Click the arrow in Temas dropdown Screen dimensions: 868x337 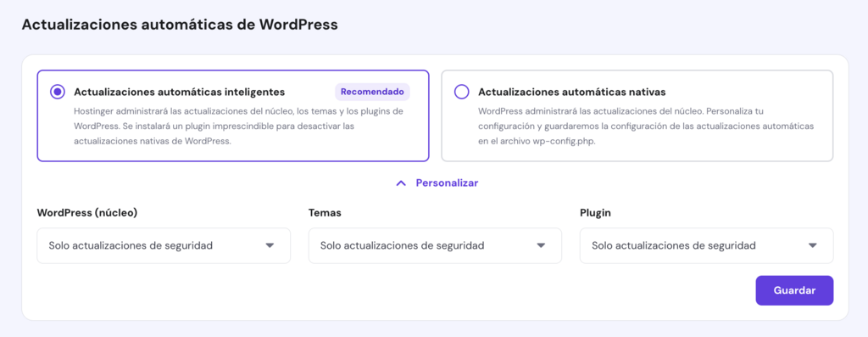tap(541, 245)
